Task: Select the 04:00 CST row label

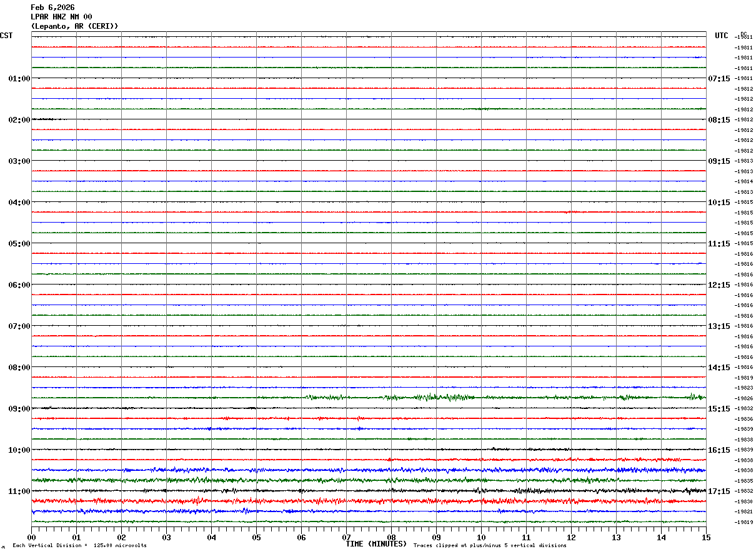Action: pyautogui.click(x=19, y=203)
